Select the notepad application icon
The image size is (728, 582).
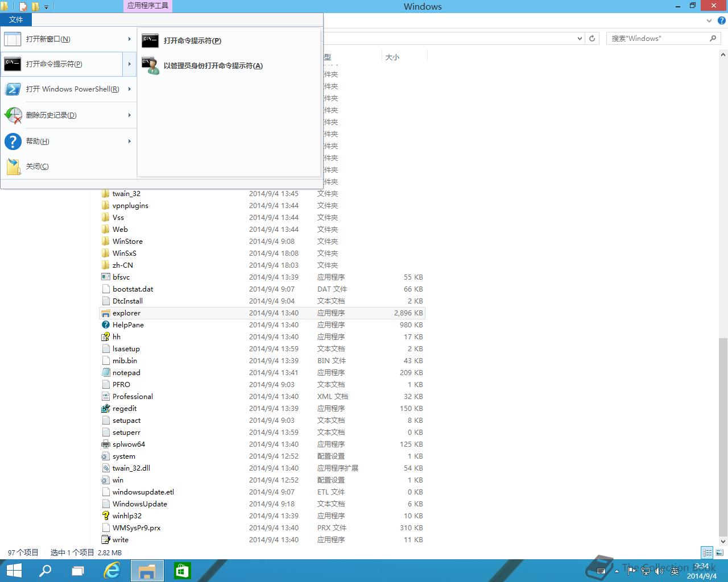pyautogui.click(x=105, y=373)
